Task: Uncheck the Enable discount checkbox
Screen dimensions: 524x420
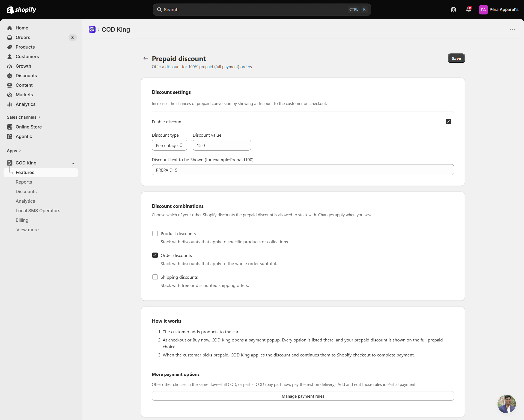Action: pos(448,122)
